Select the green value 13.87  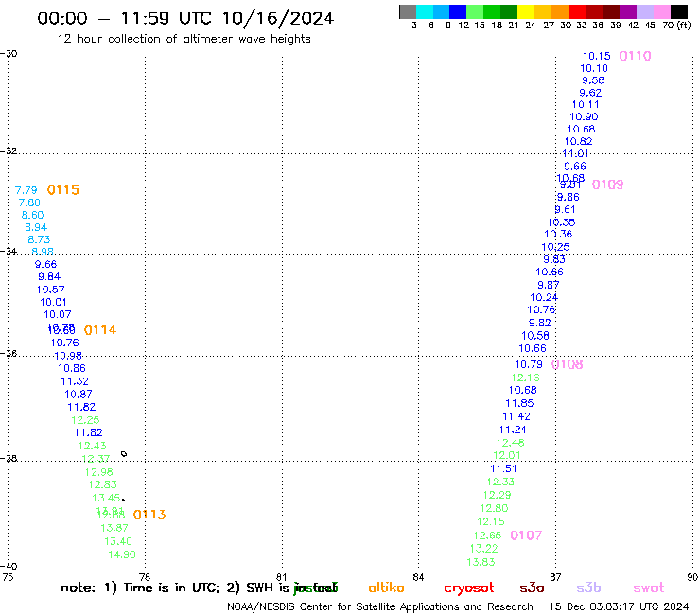[114, 528]
